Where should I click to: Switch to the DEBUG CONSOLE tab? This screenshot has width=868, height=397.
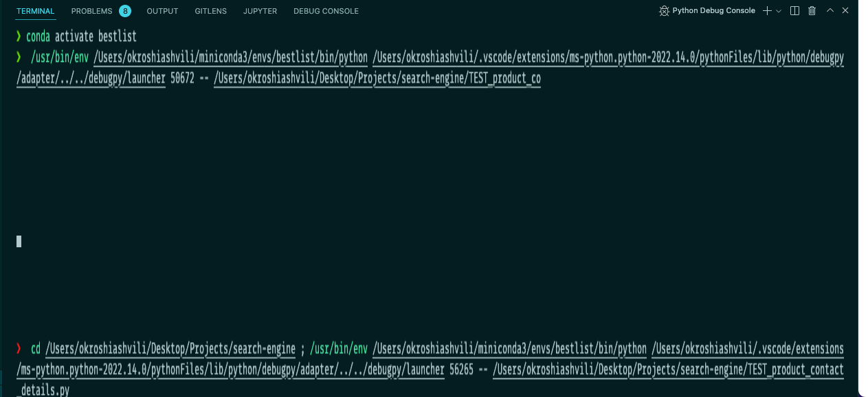(326, 11)
